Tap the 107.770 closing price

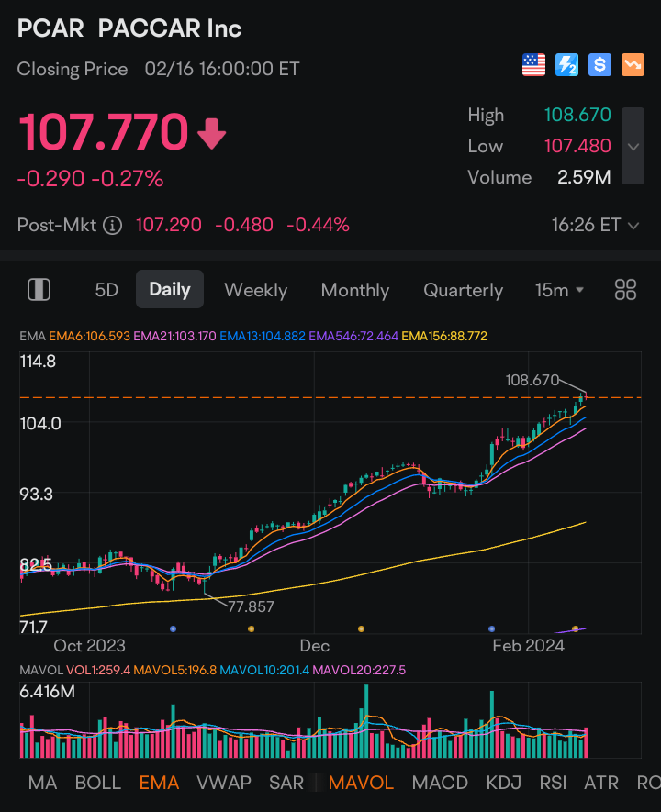(x=104, y=132)
